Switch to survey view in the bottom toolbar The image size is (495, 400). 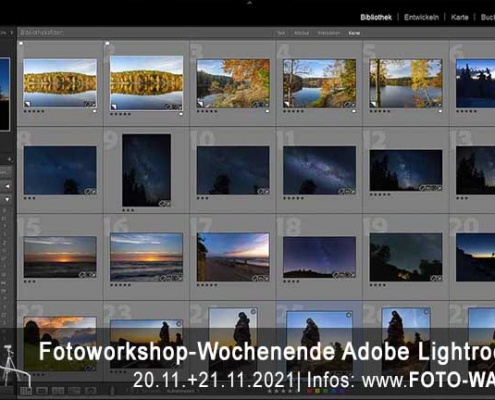point(74,390)
